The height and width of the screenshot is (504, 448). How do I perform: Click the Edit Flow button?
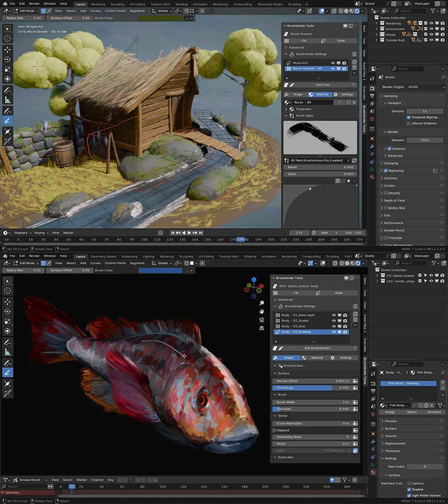[322, 85]
